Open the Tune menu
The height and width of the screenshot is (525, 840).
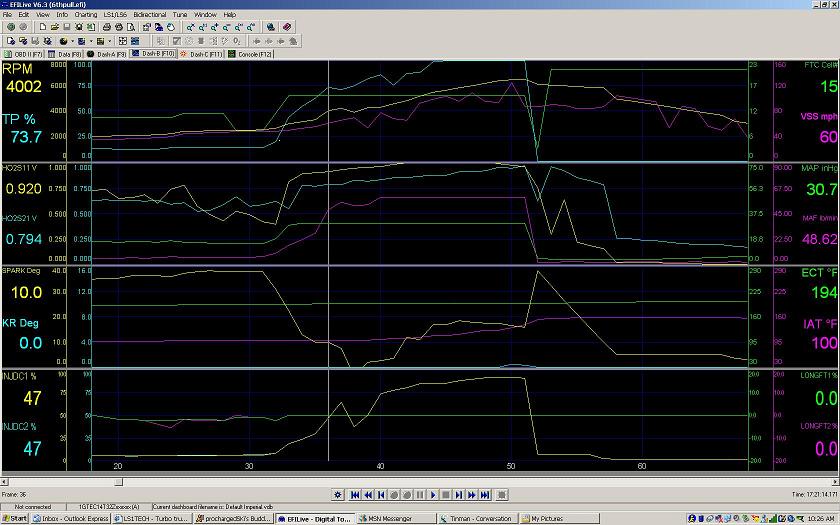[179, 15]
